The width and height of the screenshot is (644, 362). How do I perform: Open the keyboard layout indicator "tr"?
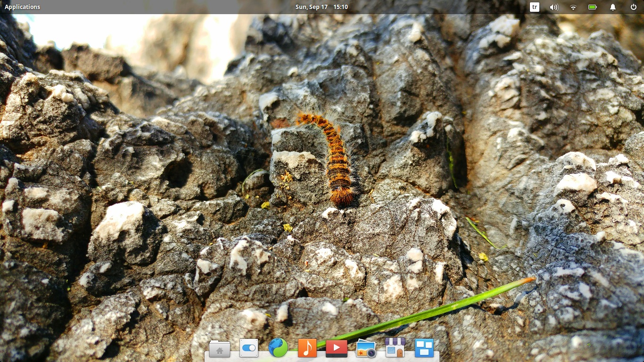point(535,7)
